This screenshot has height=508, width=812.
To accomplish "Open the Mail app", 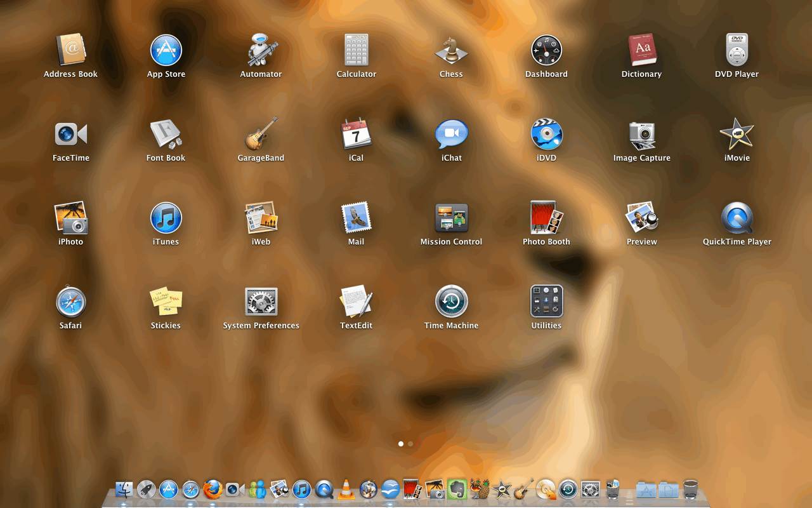I will (x=356, y=218).
